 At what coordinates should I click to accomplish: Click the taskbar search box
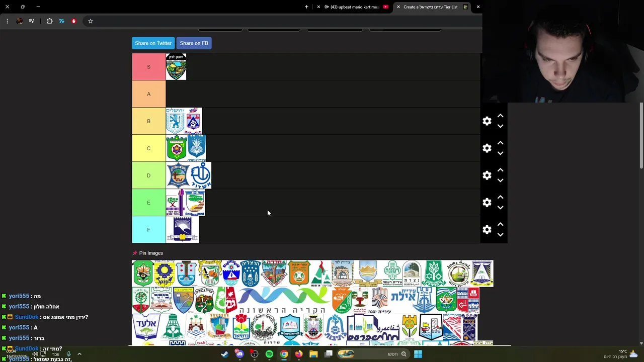[372, 354]
